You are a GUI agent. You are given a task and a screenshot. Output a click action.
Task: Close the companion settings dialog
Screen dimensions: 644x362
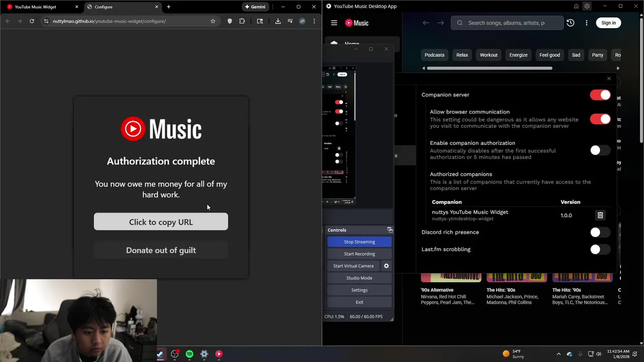pos(609,78)
